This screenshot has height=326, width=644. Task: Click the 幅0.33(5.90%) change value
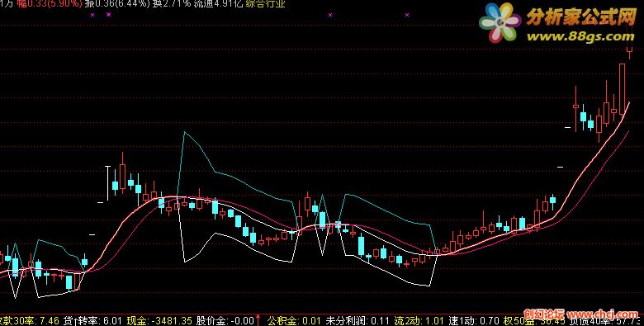coord(49,4)
